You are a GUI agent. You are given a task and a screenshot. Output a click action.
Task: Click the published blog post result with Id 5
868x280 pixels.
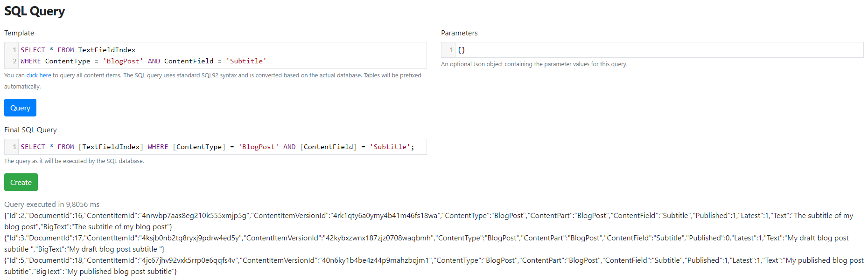coord(434,266)
